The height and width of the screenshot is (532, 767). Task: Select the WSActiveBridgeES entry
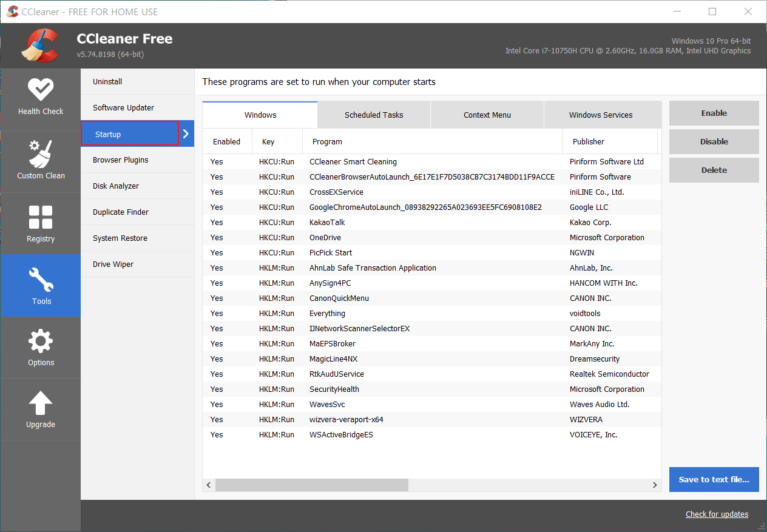coord(432,435)
